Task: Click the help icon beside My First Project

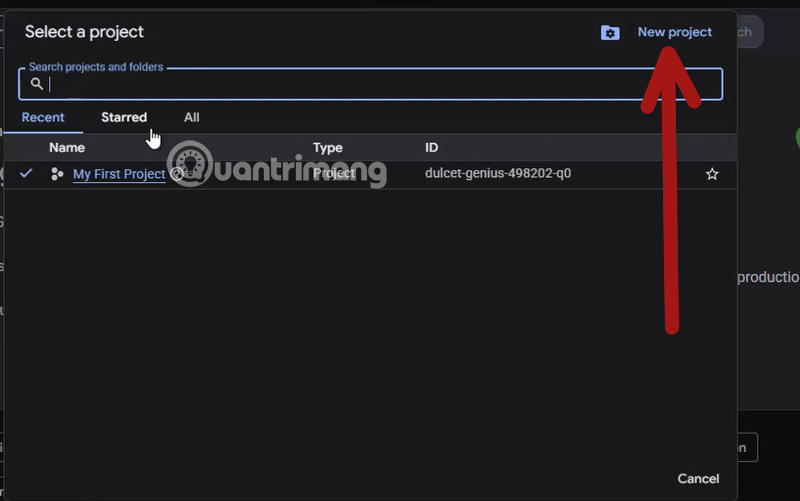Action: 177,174
